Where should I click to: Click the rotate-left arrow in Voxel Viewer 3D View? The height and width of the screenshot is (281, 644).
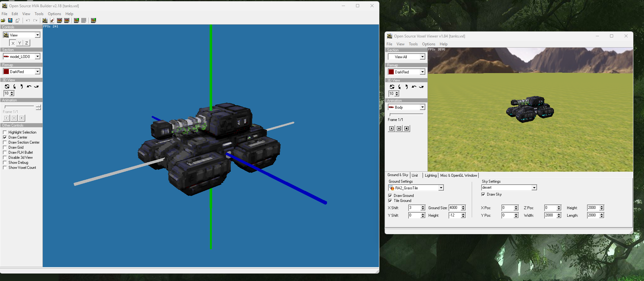click(414, 87)
